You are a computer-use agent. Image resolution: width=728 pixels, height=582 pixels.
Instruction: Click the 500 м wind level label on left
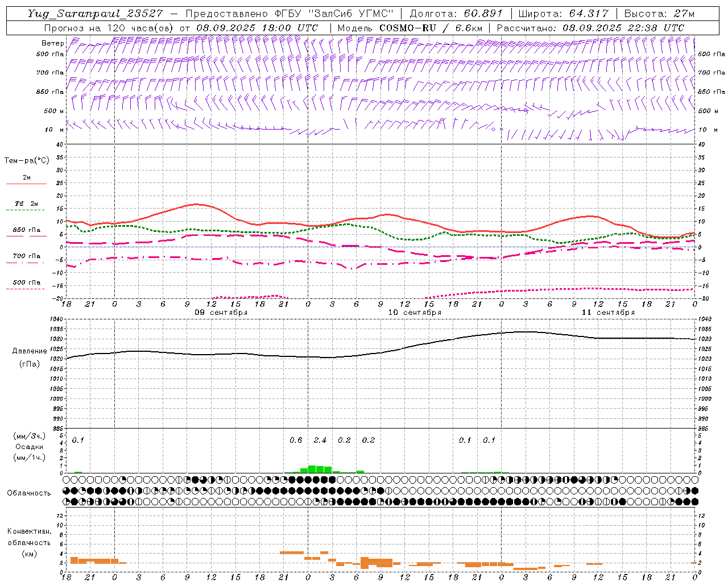pyautogui.click(x=54, y=111)
